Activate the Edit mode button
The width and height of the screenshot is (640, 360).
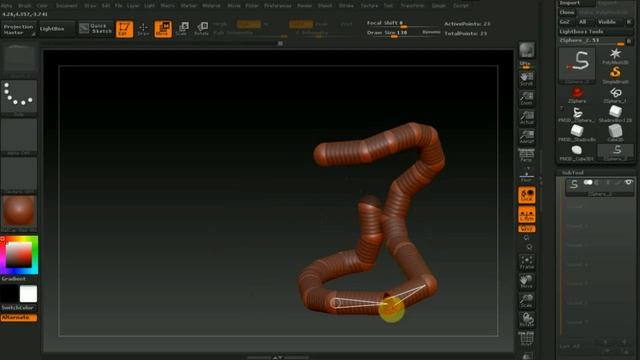(x=124, y=29)
